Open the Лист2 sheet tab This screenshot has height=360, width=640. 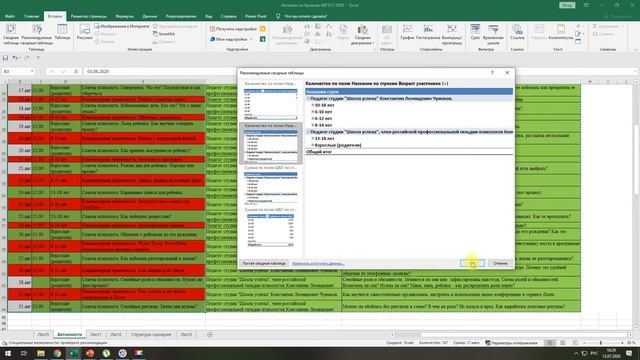tap(116, 334)
